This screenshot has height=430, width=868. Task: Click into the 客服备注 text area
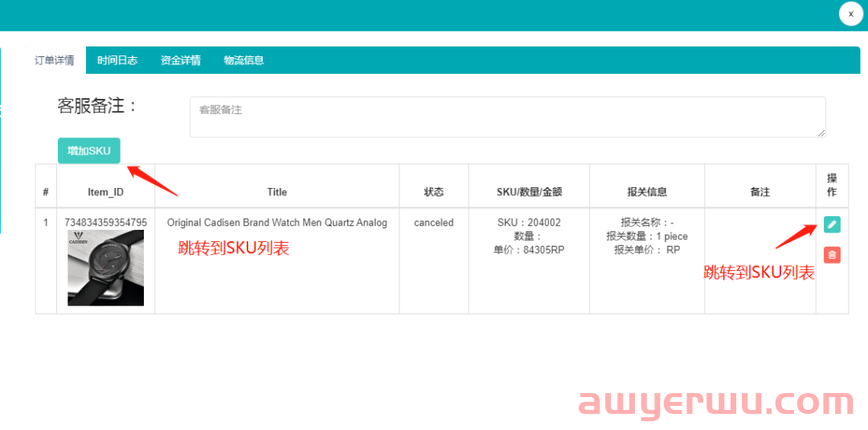[507, 117]
